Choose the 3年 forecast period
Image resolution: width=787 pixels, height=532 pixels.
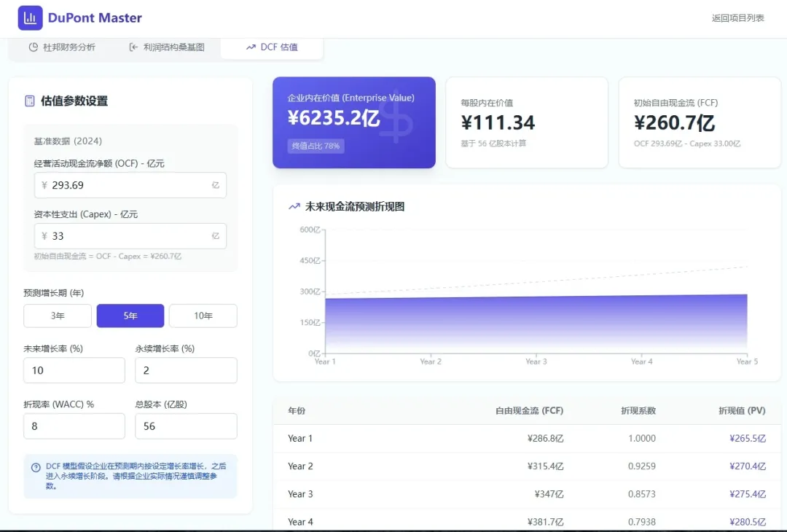coord(58,316)
